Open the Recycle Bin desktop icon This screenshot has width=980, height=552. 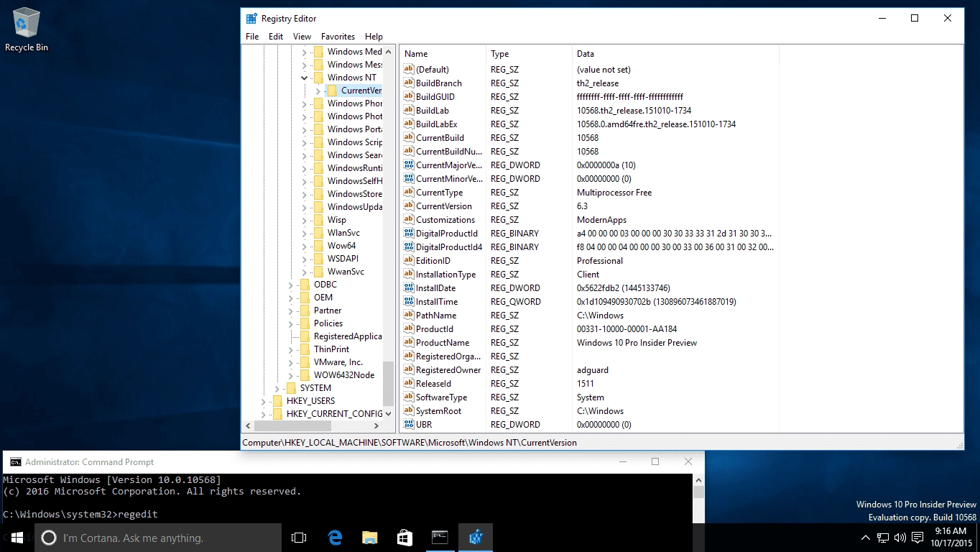click(26, 30)
